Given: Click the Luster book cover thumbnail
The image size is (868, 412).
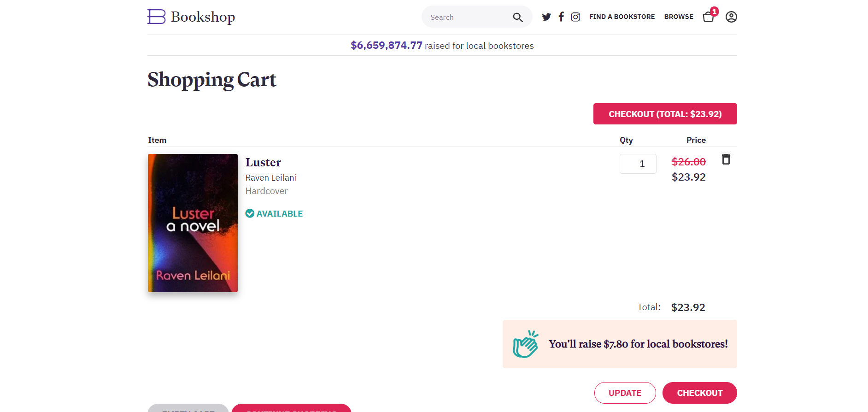Looking at the screenshot, I should click(193, 223).
